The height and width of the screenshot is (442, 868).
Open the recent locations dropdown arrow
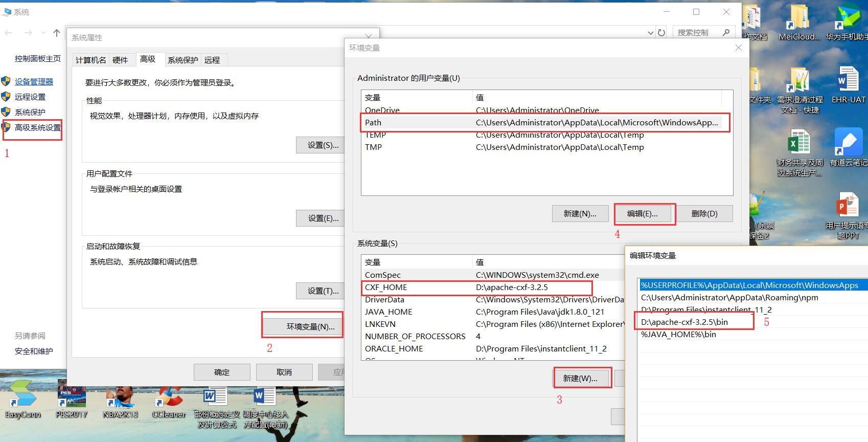pyautogui.click(x=43, y=33)
